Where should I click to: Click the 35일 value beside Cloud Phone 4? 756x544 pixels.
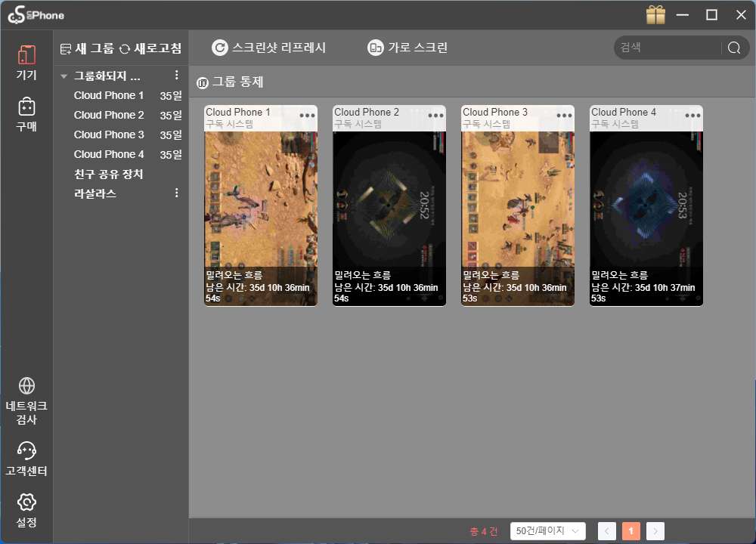pyautogui.click(x=171, y=154)
